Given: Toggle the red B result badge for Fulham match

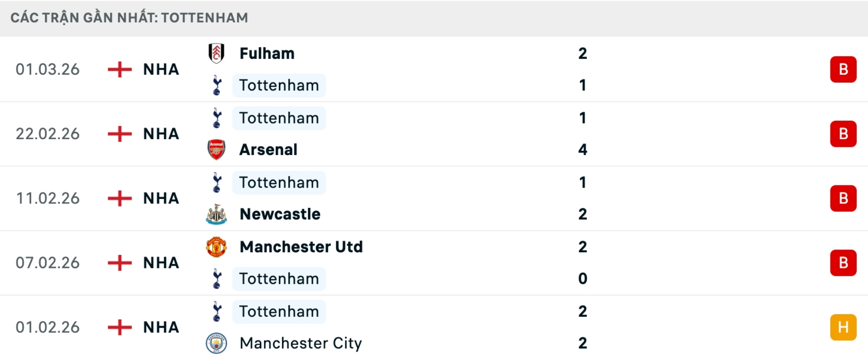Looking at the screenshot, I should 844,69.
